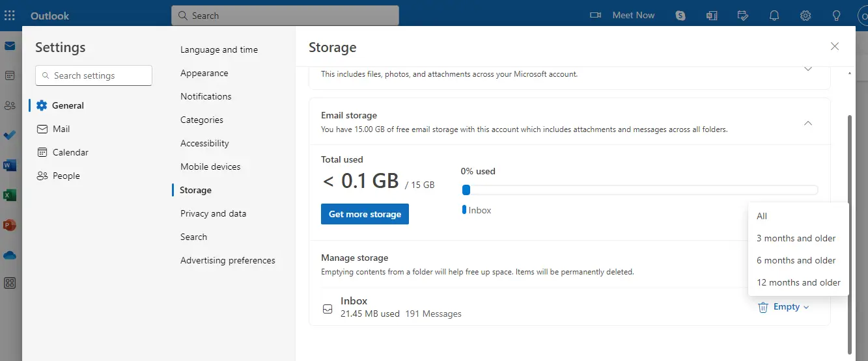This screenshot has height=361, width=868.
Task: Click the '21.45 MB used' text
Action: pyautogui.click(x=370, y=314)
